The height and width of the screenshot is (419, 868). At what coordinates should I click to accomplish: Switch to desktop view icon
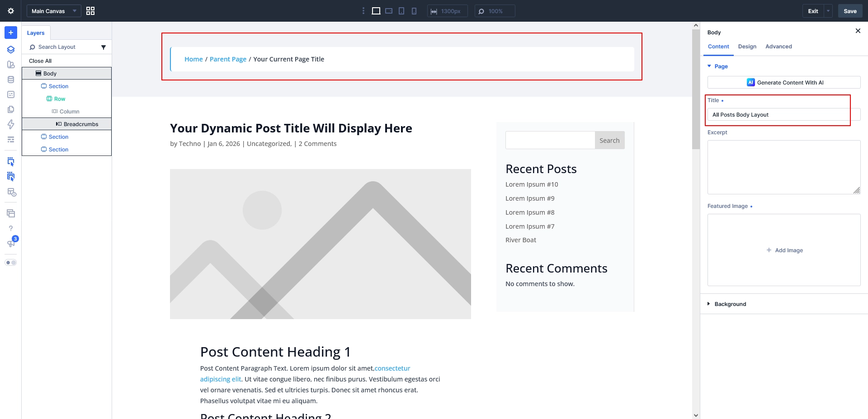click(x=376, y=11)
